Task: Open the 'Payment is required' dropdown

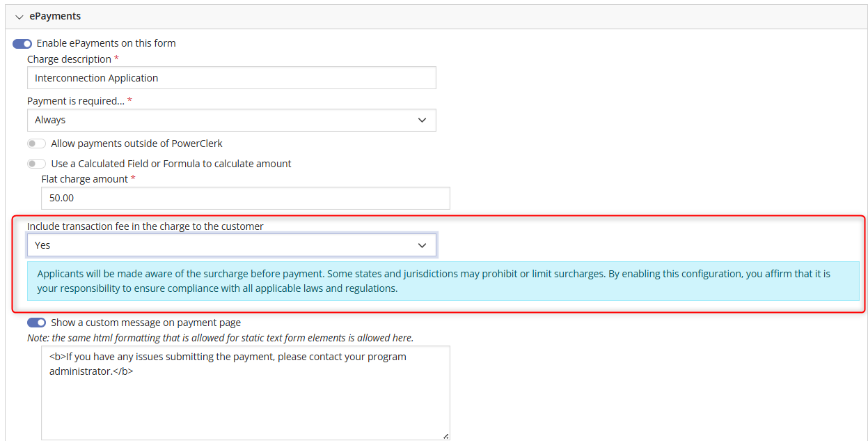Action: tap(232, 120)
